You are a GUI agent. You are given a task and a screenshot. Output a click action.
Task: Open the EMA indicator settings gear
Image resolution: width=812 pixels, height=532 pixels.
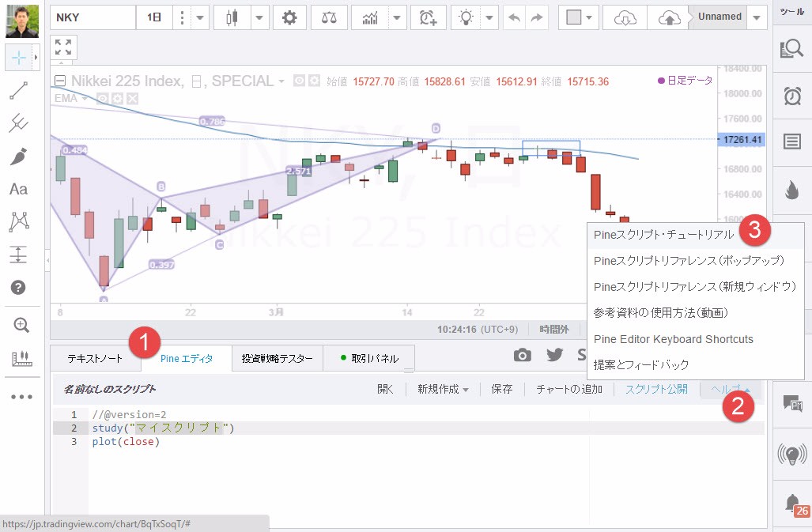point(118,98)
